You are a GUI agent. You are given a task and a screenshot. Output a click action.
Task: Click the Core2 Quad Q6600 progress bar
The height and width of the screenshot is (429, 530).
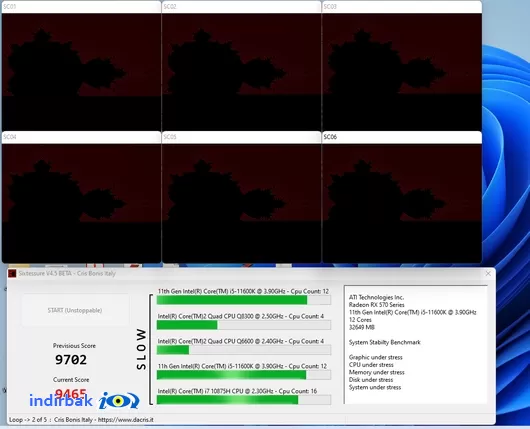coord(244,350)
